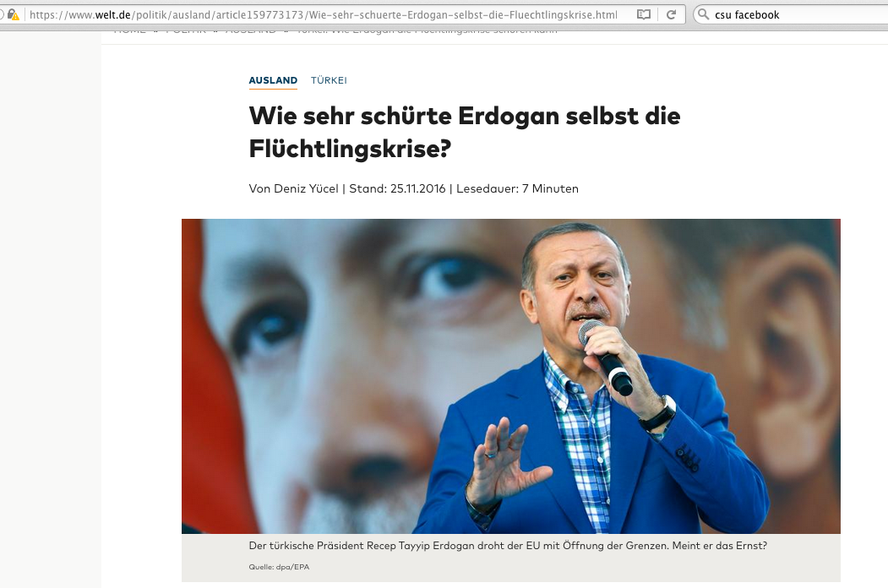Click the HOME breadcrumb link
The height and width of the screenshot is (588, 888).
point(129,31)
